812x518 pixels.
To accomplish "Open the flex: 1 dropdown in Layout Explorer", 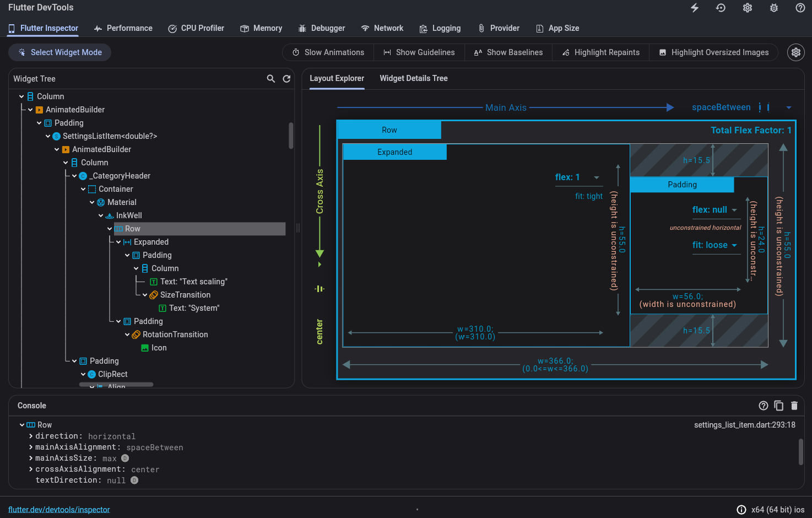I will pyautogui.click(x=596, y=177).
